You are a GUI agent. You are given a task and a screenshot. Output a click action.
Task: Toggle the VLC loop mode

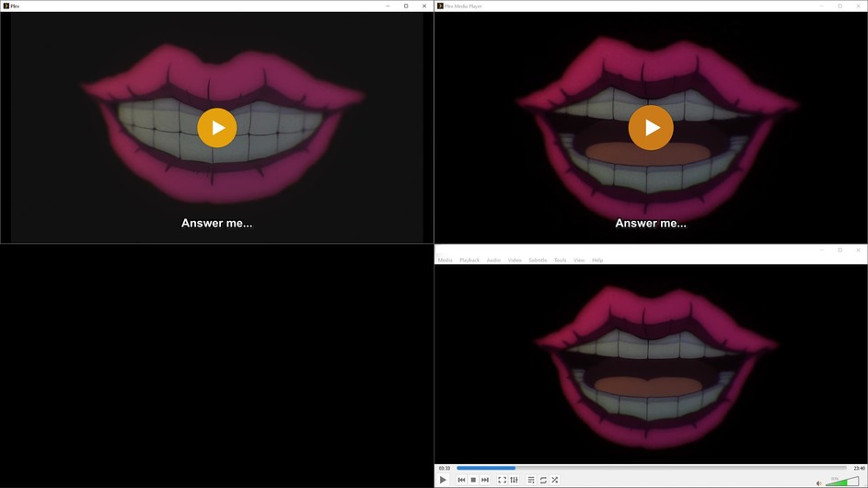[x=543, y=480]
